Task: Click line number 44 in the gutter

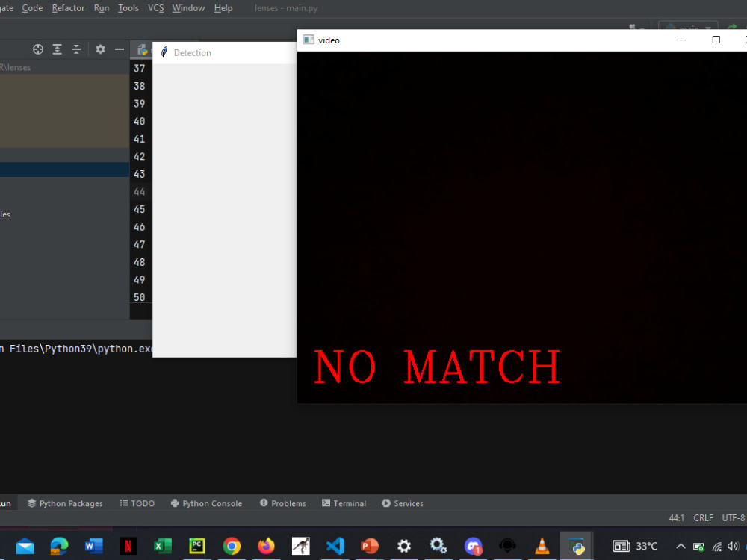Action: [x=139, y=191]
